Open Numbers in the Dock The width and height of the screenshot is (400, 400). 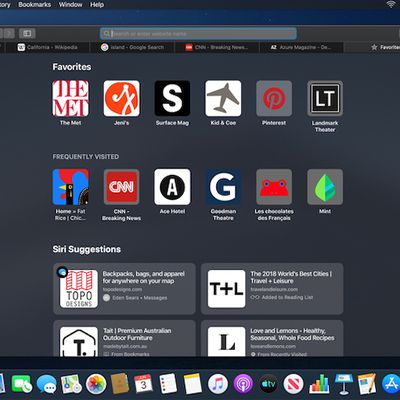pos(319,384)
